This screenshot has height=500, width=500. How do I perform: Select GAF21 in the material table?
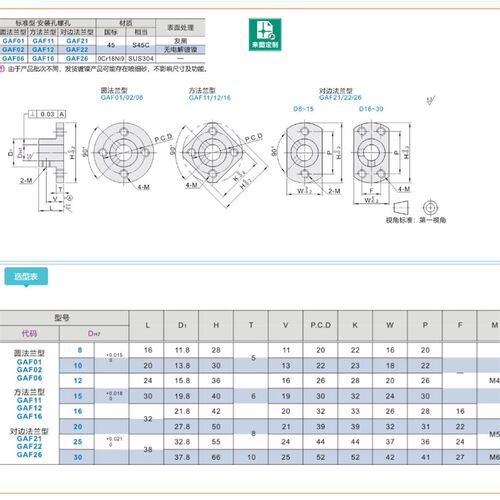[77, 41]
